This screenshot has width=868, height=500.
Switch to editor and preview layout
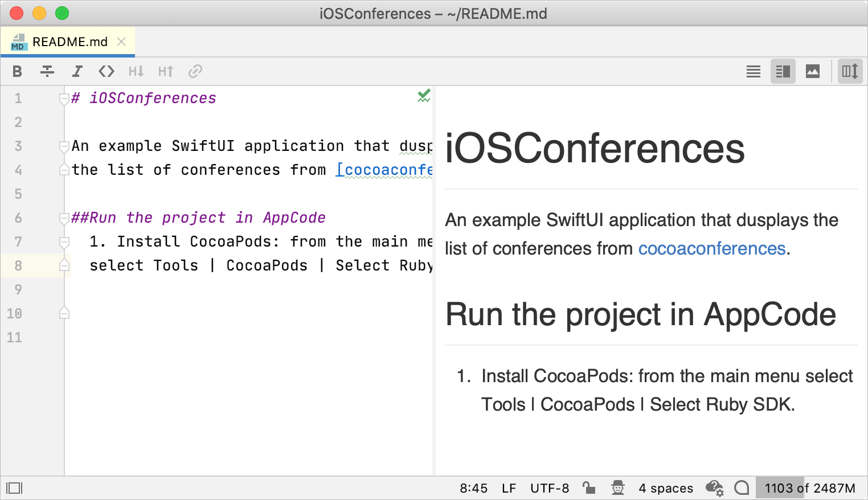[783, 71]
